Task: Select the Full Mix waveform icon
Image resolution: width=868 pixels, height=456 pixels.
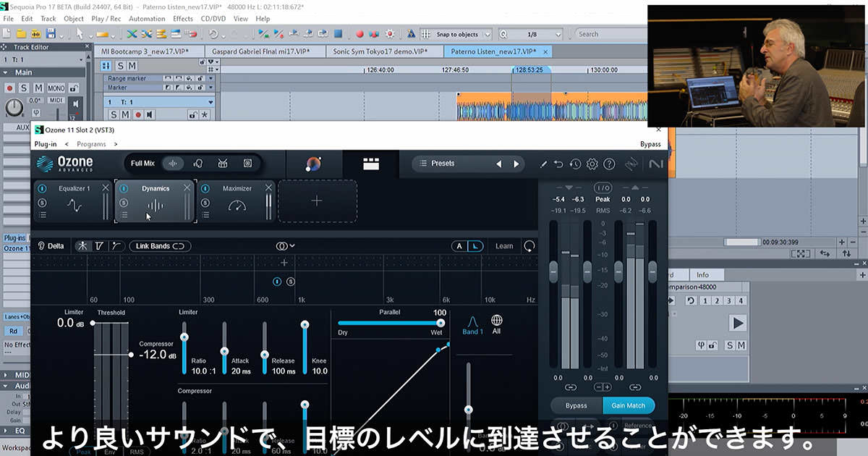Action: click(x=173, y=164)
